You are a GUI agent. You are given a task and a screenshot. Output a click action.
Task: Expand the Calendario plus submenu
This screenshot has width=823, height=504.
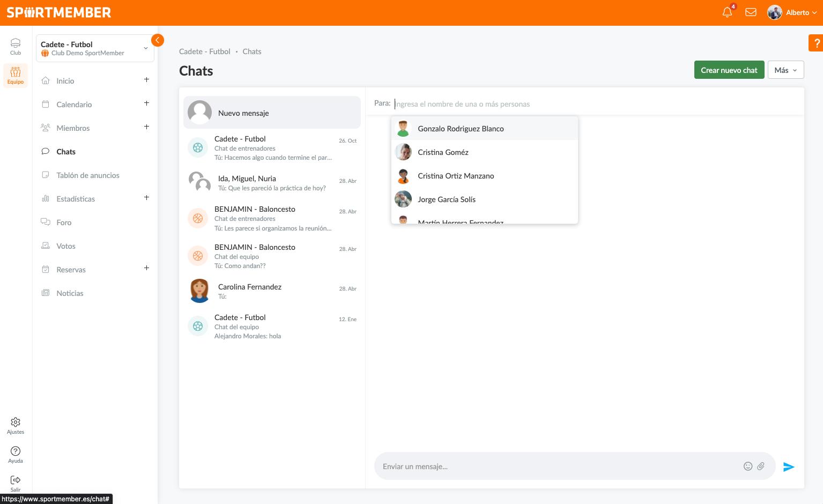146,103
